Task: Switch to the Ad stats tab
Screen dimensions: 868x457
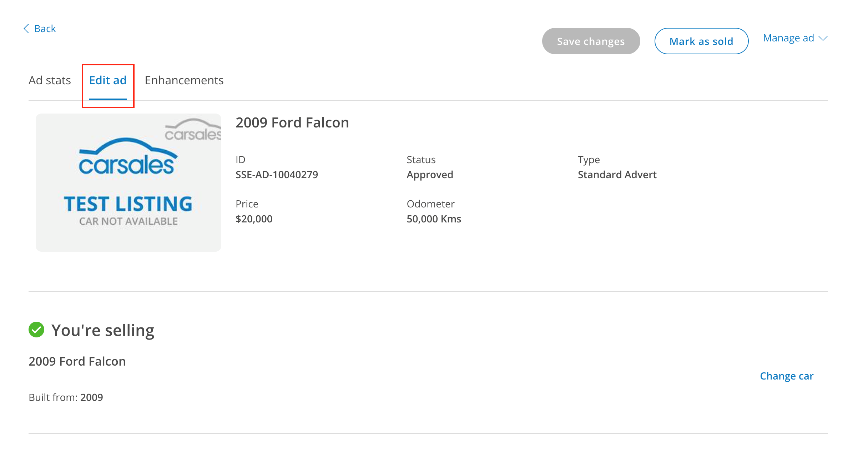Action: 50,80
